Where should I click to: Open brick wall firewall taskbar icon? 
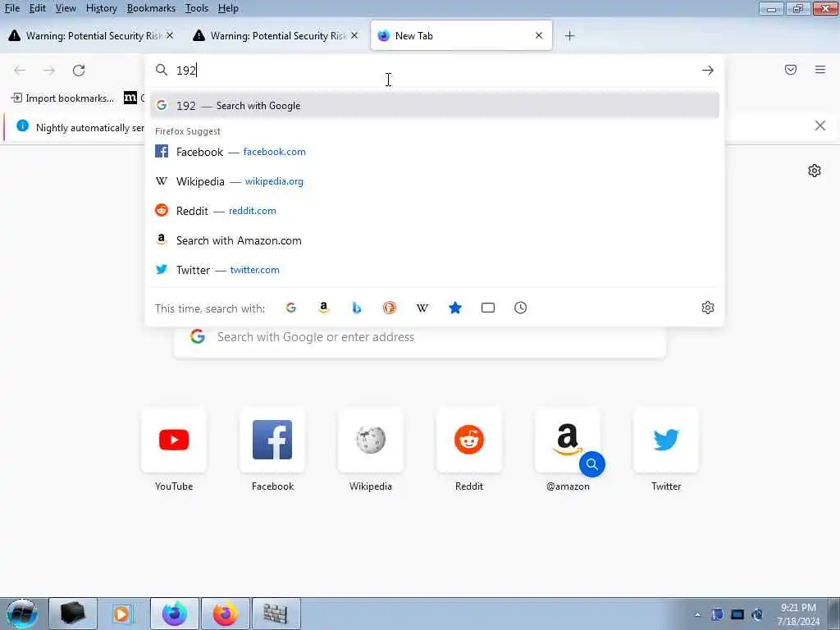click(276, 614)
